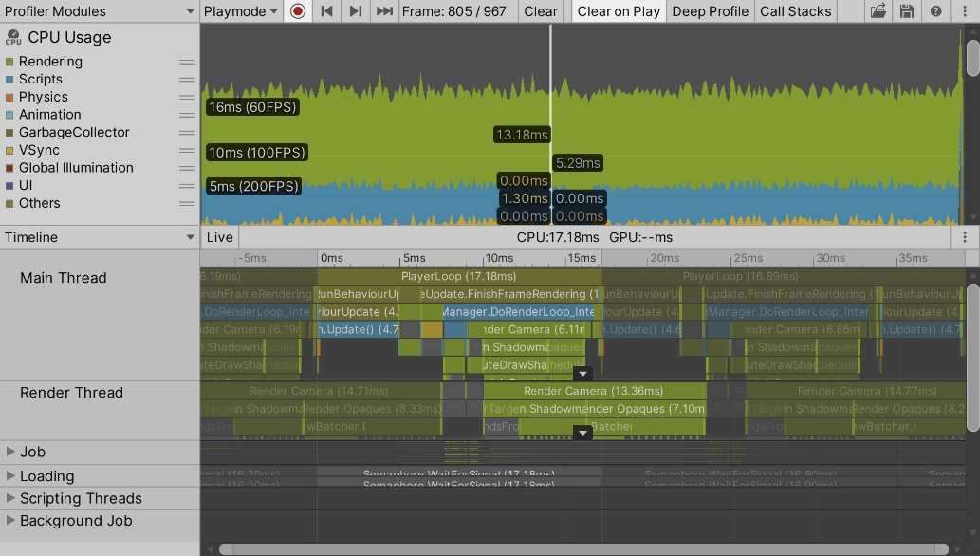Click the timeline horizontal scrollbar
The width and height of the screenshot is (980, 556).
[x=583, y=549]
